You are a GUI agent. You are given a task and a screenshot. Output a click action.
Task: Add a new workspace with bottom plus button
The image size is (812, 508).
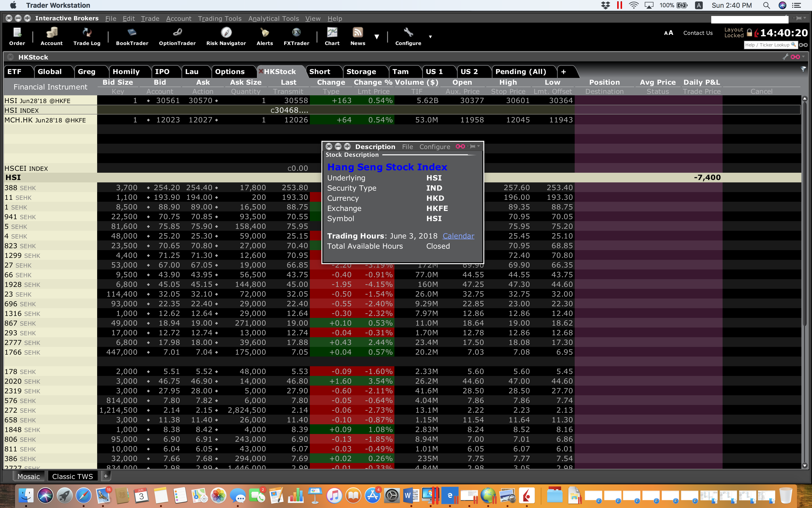106,476
